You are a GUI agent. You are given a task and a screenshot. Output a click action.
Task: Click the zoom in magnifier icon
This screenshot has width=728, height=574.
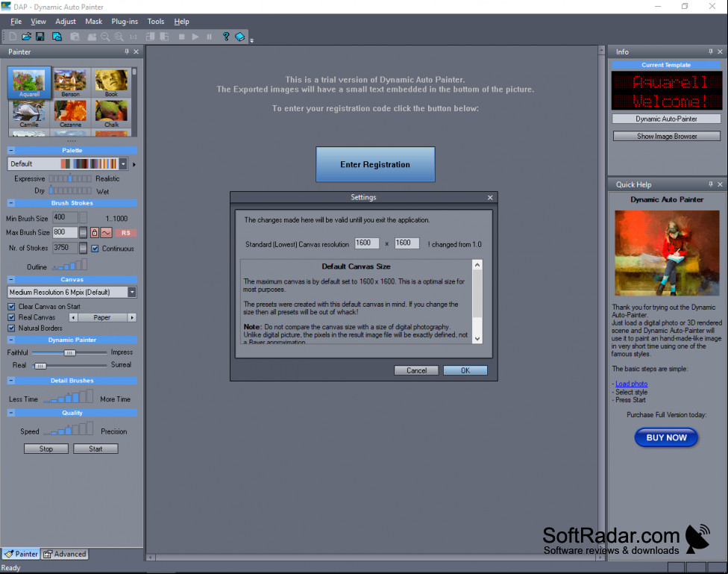pyautogui.click(x=119, y=37)
